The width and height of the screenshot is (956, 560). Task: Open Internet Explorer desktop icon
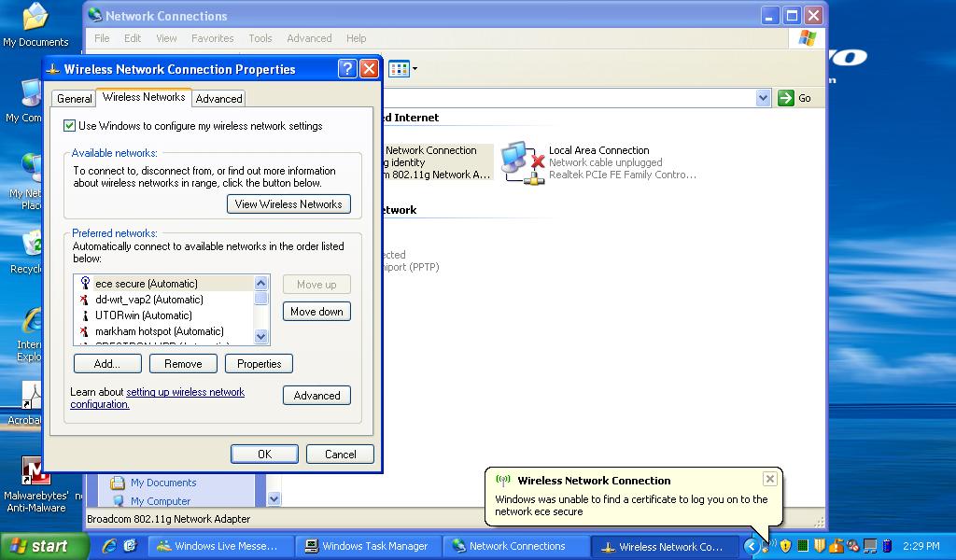pos(29,335)
